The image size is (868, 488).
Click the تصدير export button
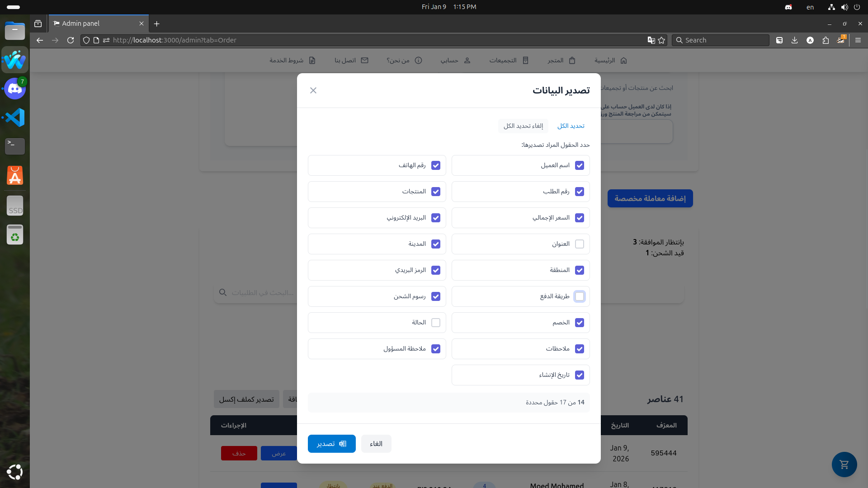tap(331, 444)
